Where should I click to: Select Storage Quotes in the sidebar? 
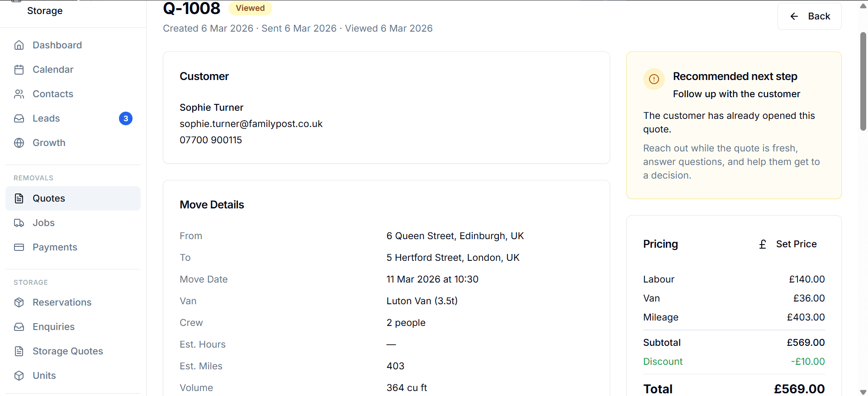pyautogui.click(x=67, y=351)
